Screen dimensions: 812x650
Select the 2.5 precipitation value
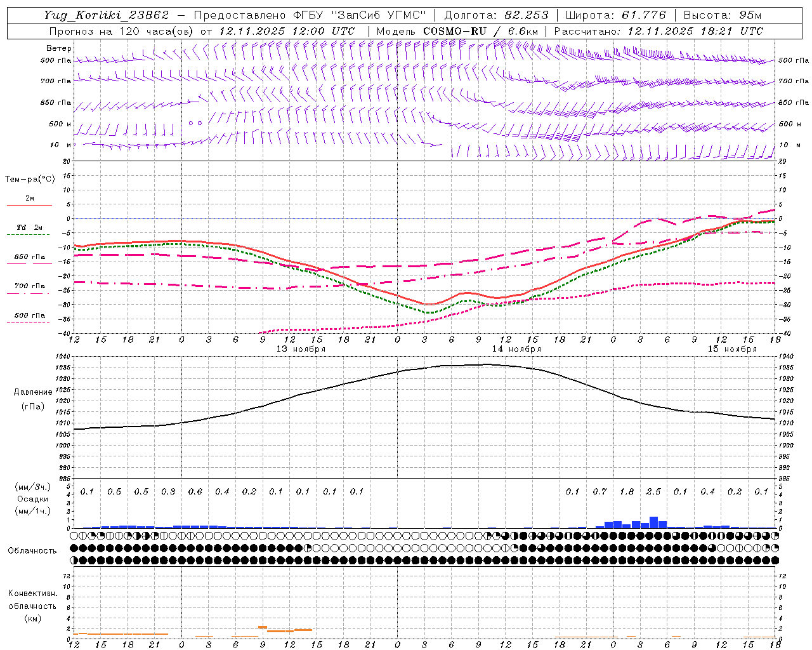pos(653,492)
